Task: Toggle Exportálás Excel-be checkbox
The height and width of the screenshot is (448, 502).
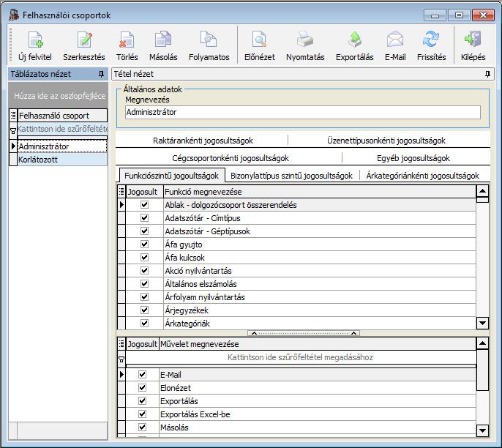Action: pos(142,414)
